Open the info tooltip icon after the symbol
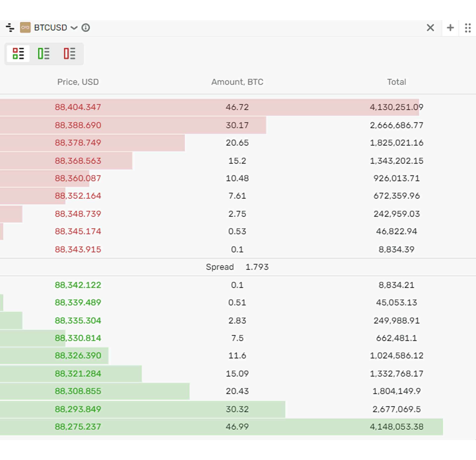The image size is (476, 460). tap(86, 28)
